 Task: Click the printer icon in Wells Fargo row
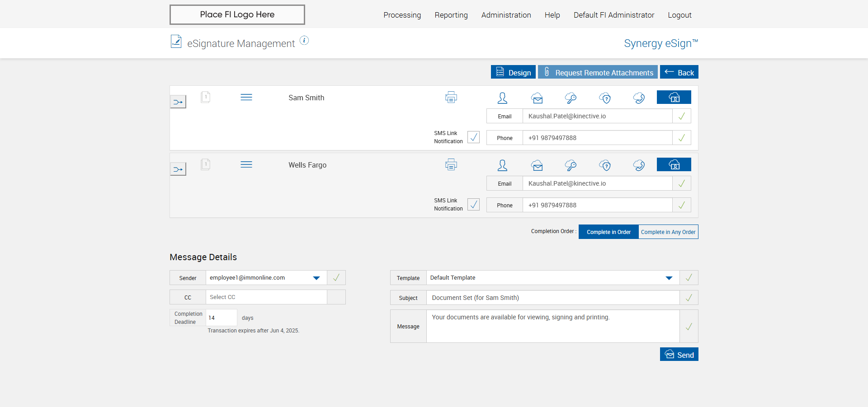(451, 164)
